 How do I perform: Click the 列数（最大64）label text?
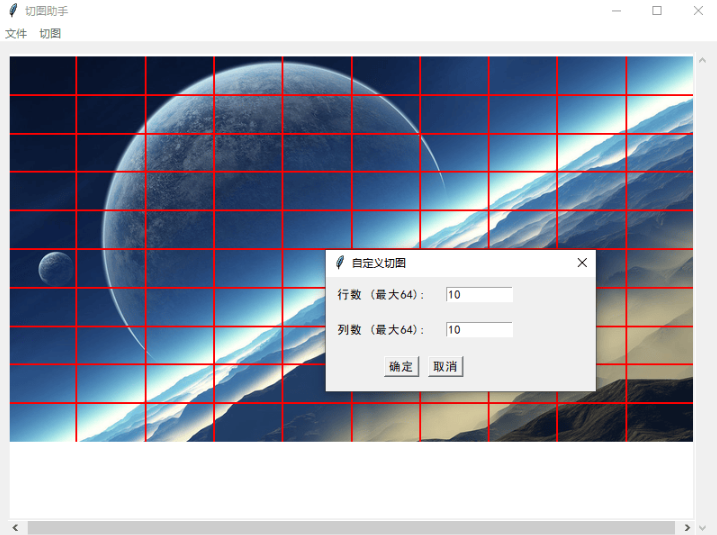coord(380,330)
